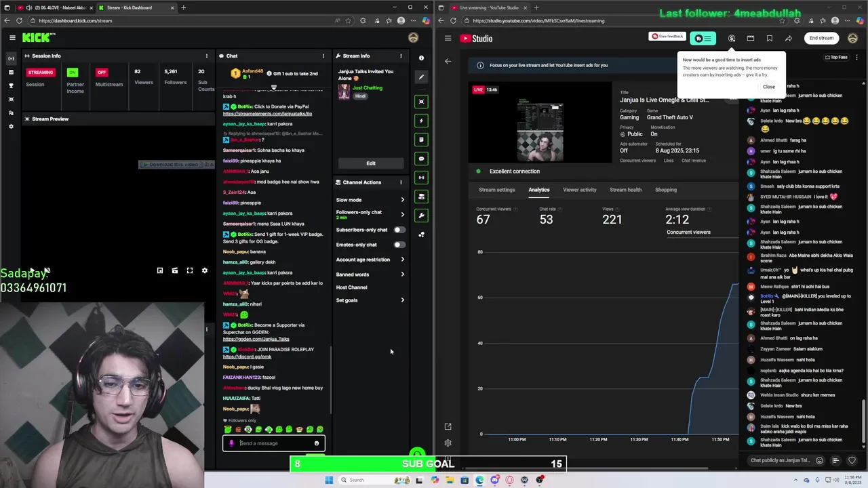
Task: Open the Chat panel three-dot menu
Action: [323, 56]
